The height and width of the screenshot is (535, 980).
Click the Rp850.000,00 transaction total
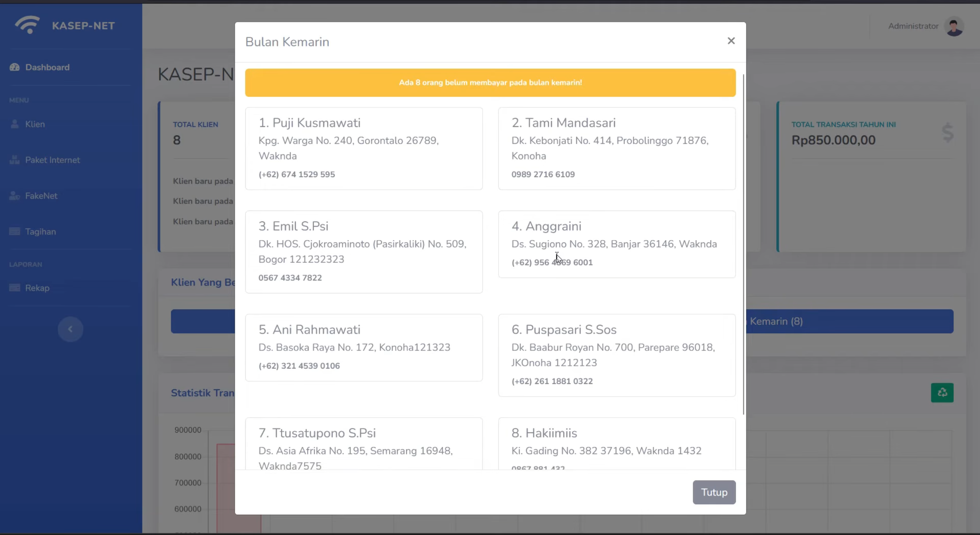[833, 140]
